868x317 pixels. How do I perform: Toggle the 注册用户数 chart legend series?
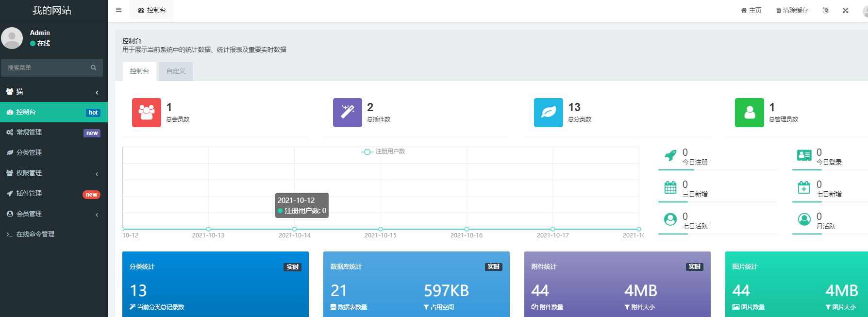pyautogui.click(x=384, y=151)
